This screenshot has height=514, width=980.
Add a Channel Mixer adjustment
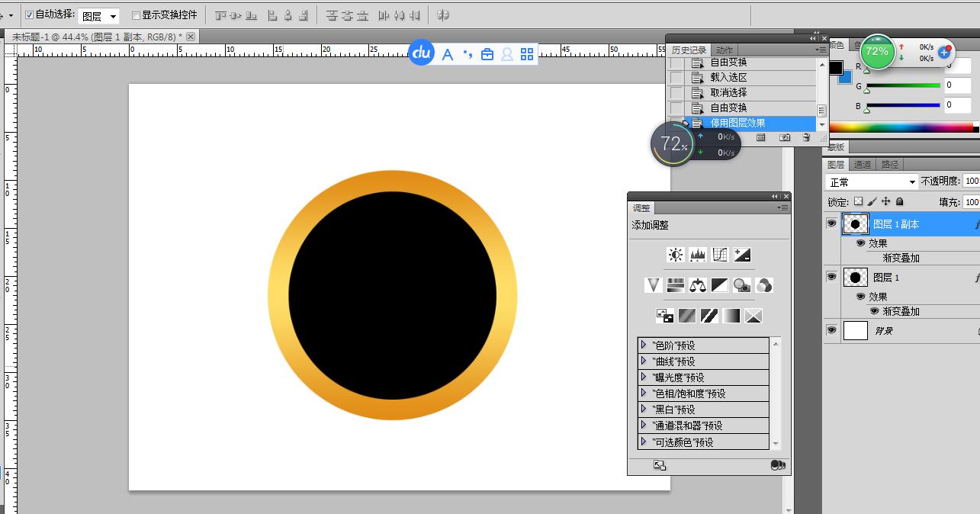pos(763,285)
